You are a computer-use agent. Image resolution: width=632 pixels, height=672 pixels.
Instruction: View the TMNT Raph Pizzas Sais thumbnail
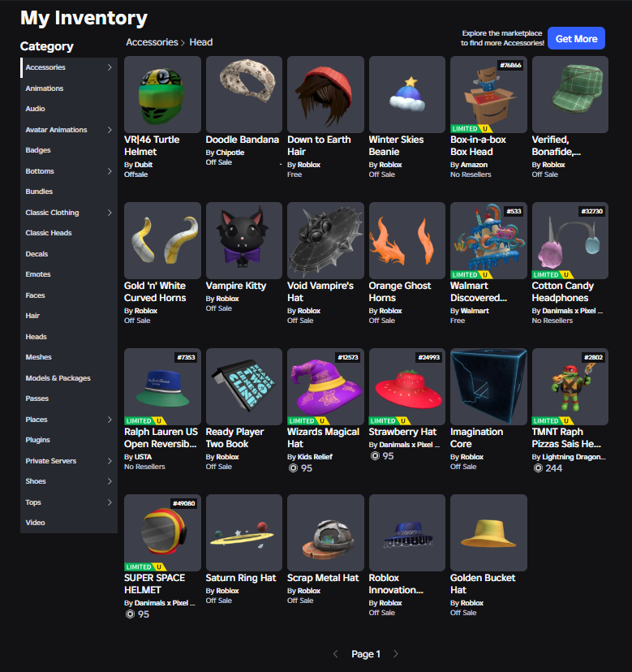click(x=570, y=386)
